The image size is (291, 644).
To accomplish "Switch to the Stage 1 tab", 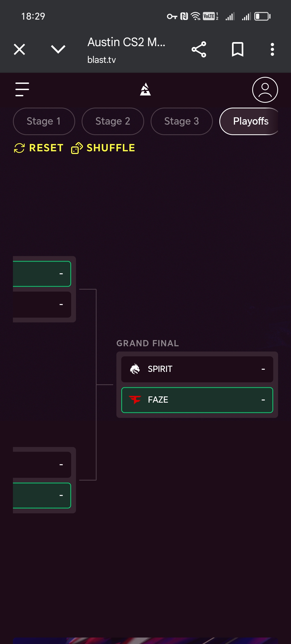I will pyautogui.click(x=44, y=121).
